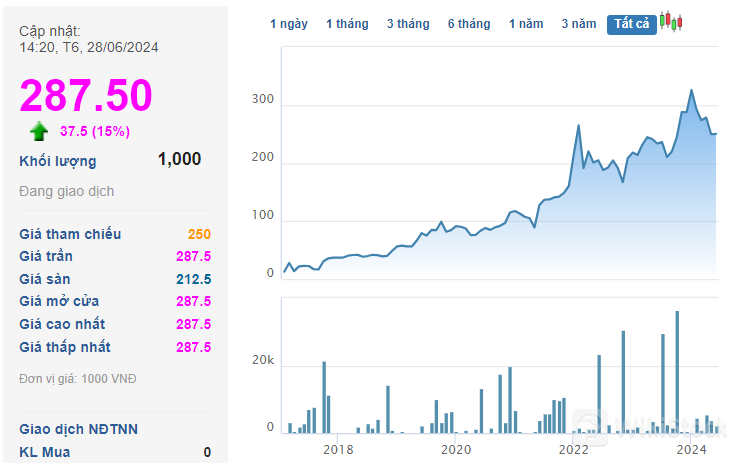Click the 2024 label on time axis
The width and height of the screenshot is (737, 463).
(691, 450)
